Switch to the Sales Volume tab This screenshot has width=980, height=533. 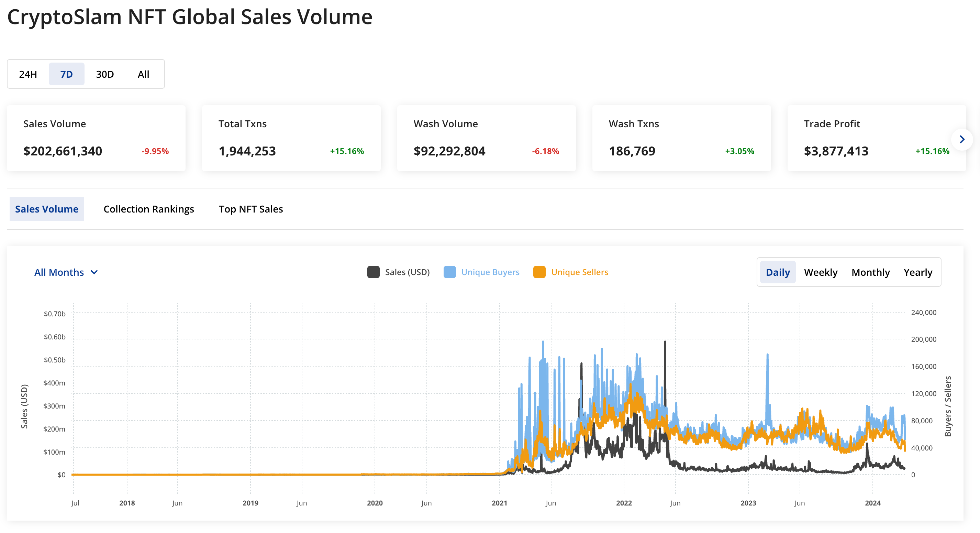[47, 209]
